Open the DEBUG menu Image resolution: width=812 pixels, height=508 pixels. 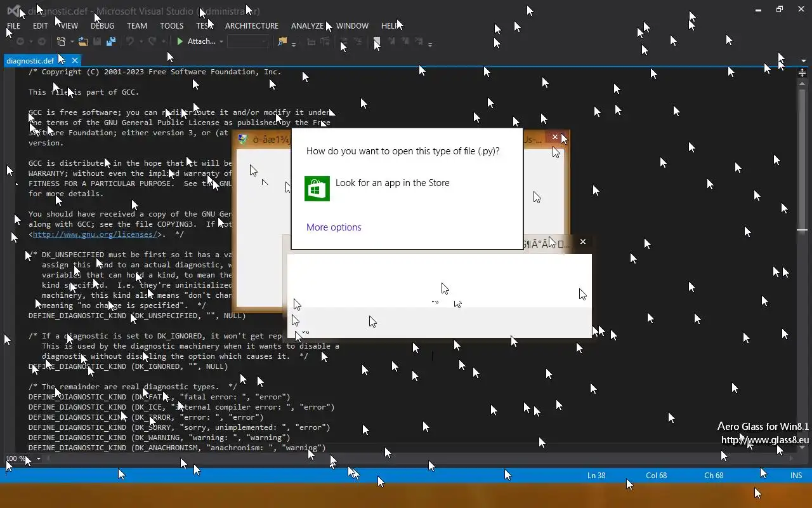point(102,26)
